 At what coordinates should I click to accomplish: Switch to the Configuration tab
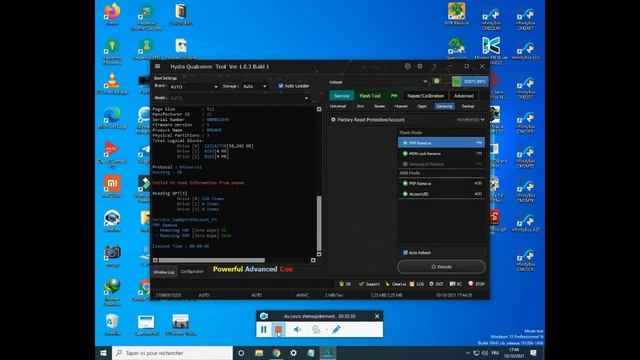(192, 272)
